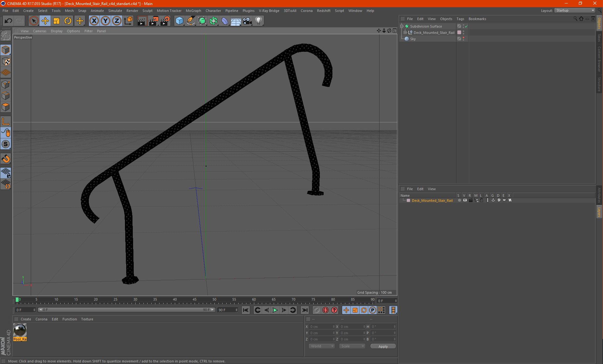This screenshot has width=603, height=364.
Task: Step the 90 F end frame field
Action: tap(236, 310)
